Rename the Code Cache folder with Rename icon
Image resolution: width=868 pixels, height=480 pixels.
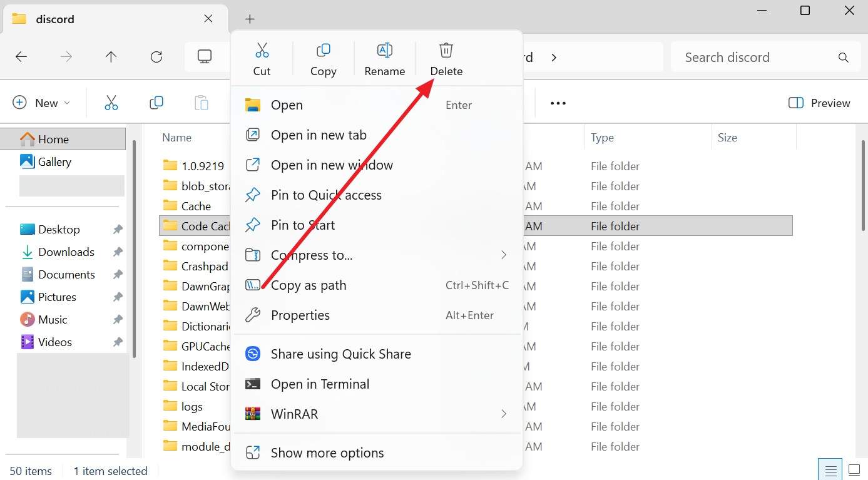(x=384, y=58)
